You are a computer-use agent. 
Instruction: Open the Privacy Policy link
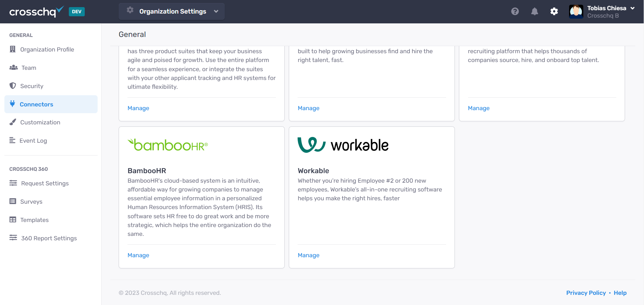586,293
